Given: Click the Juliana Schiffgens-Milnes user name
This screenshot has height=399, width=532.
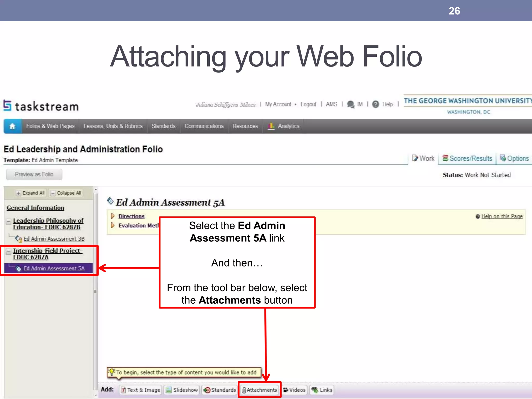Looking at the screenshot, I should click(x=226, y=105).
